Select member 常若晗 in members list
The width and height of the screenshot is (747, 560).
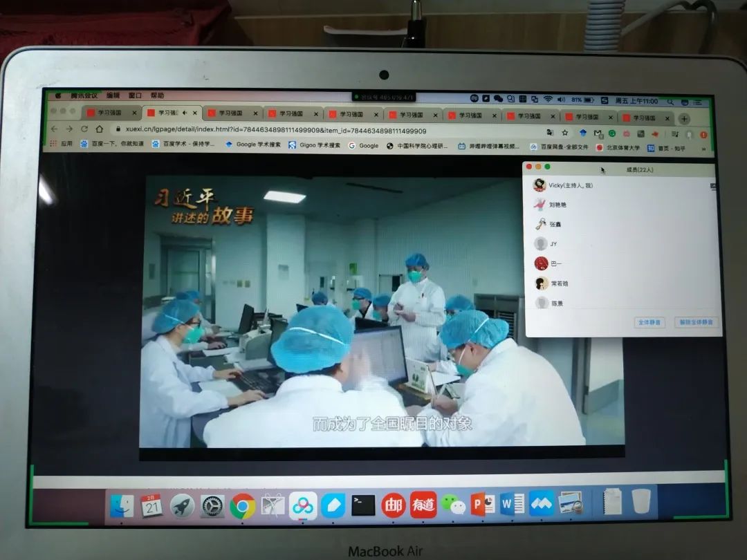pos(623,283)
